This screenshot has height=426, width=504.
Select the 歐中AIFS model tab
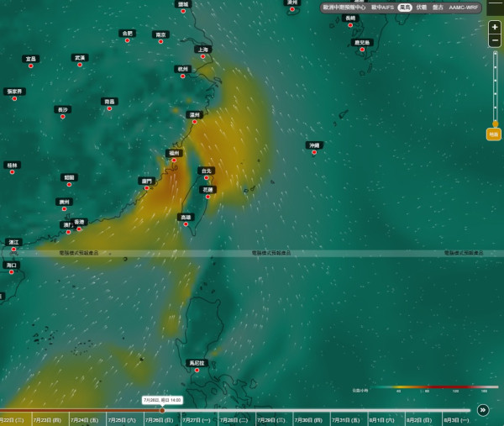click(382, 8)
